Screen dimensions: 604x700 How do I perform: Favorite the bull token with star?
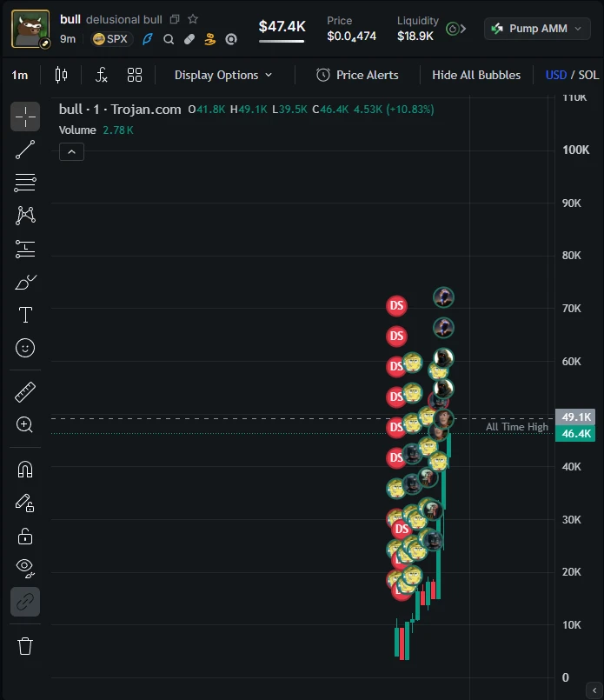point(193,19)
